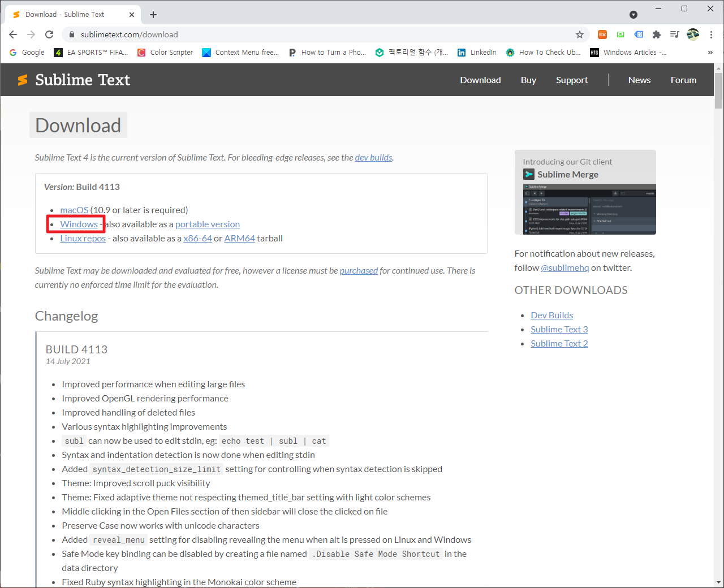Download the x86-64 tarball

(197, 239)
